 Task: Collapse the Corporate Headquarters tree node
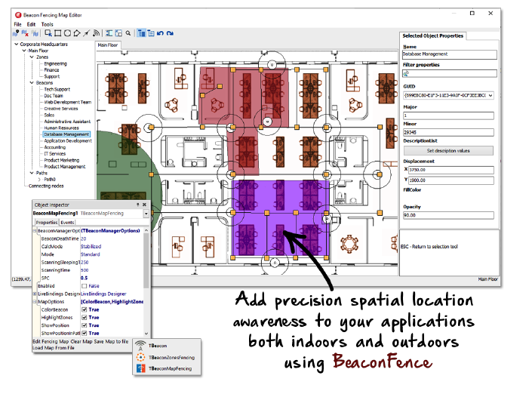(16, 44)
